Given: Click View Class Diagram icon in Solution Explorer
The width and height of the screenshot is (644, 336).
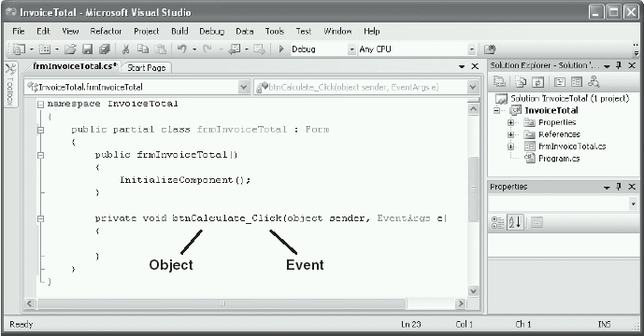Looking at the screenshot, I should (594, 82).
